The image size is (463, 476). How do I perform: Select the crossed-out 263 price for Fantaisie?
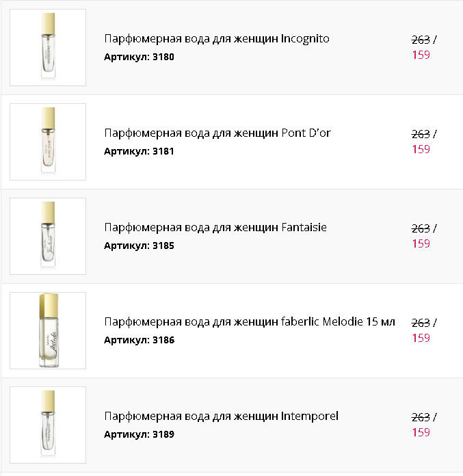[x=421, y=228]
